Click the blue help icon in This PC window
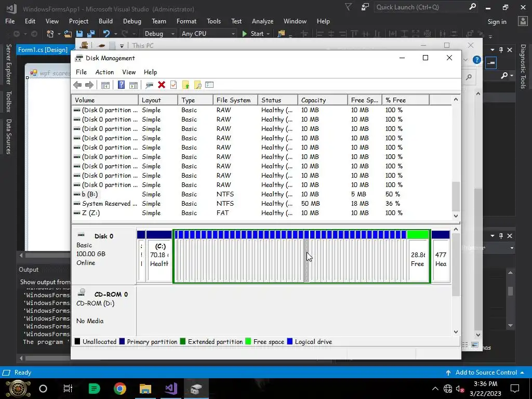The image size is (532, 399). [x=477, y=60]
